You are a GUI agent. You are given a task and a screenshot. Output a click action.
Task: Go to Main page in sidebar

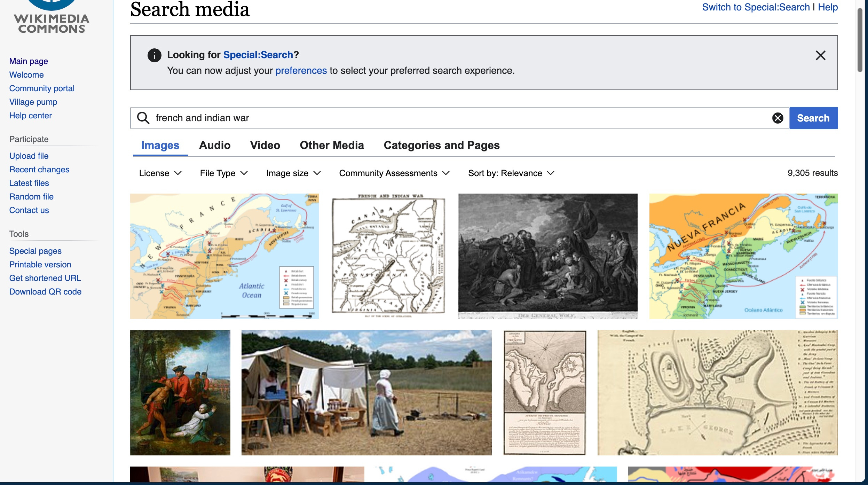click(29, 61)
